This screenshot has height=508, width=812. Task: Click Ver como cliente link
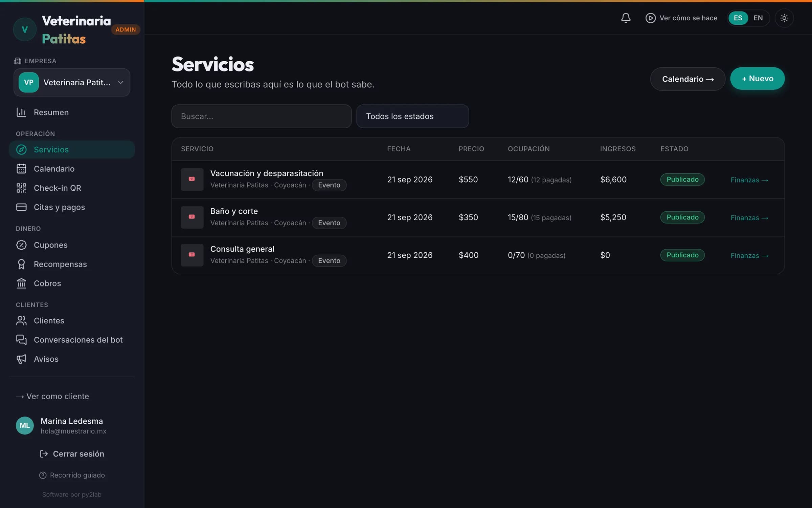pyautogui.click(x=52, y=396)
